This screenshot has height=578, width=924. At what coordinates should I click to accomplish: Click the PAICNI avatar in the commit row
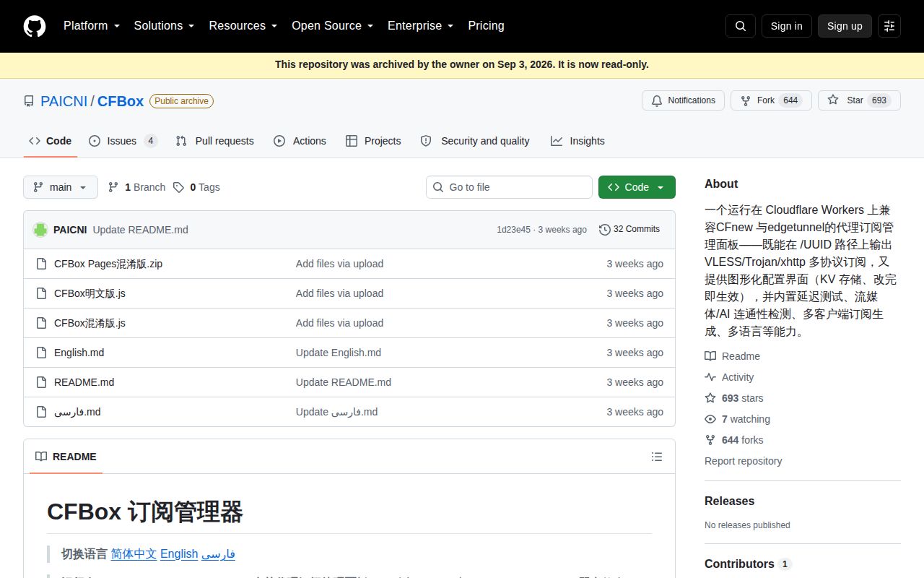(x=40, y=230)
